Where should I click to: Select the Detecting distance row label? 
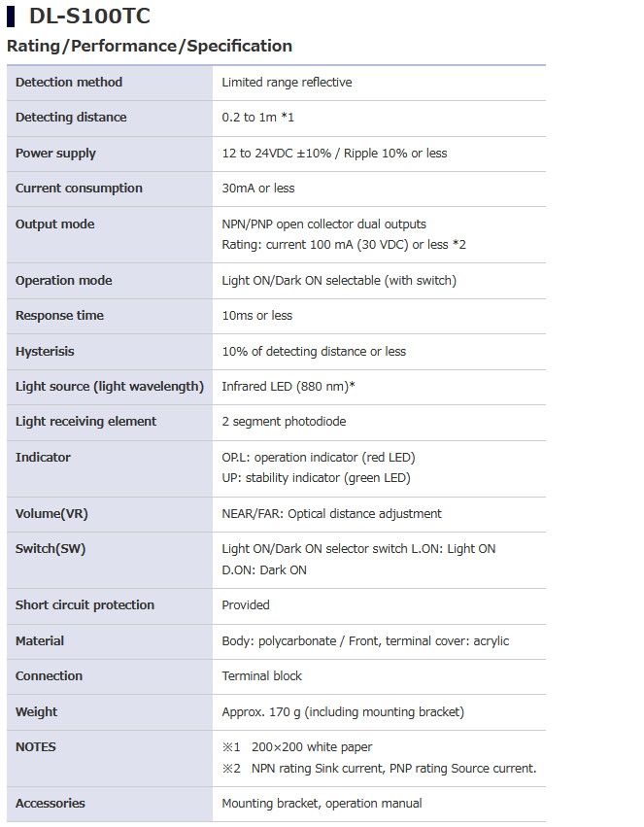coord(71,118)
